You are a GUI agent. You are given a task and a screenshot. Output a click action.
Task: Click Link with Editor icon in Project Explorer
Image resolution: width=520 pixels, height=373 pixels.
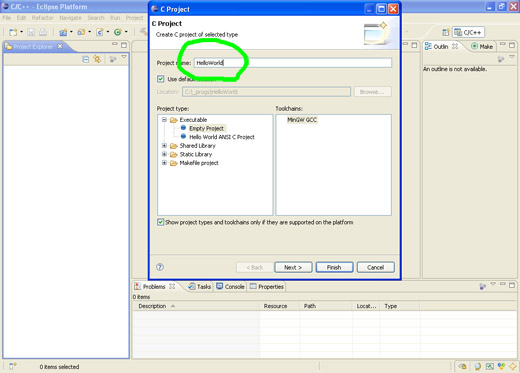97,59
